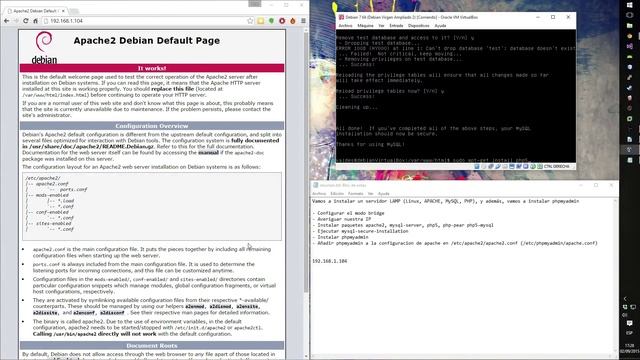
Task: Click Chrome's vertical page scrollbar
Action: point(306,163)
